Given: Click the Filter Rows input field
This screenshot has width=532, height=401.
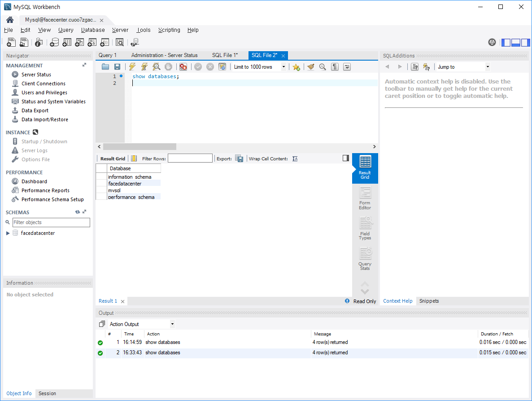Looking at the screenshot, I should [x=190, y=158].
